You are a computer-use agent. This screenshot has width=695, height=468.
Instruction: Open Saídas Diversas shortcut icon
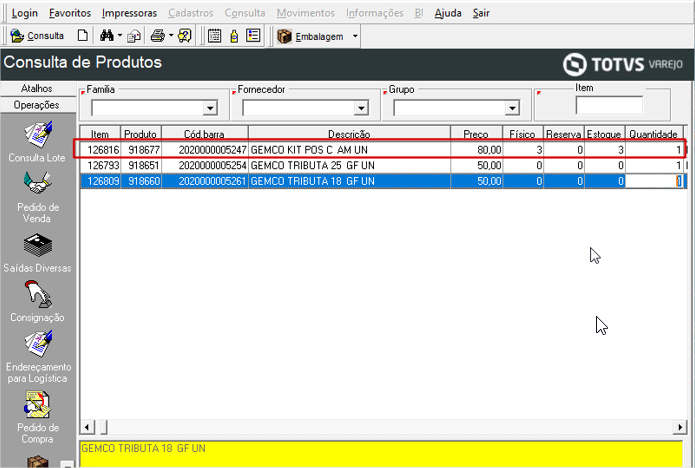point(38,246)
